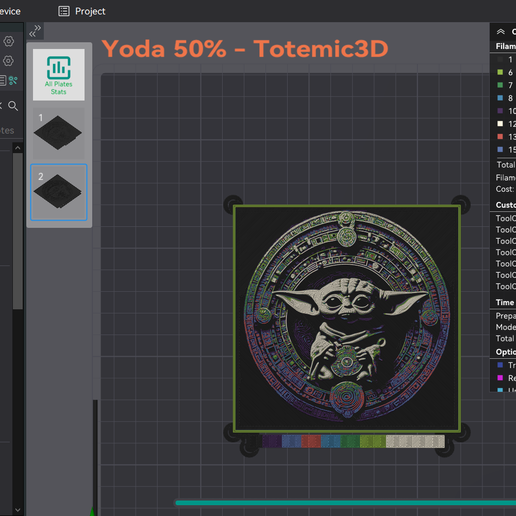Image resolution: width=516 pixels, height=516 pixels.
Task: Click the green filament 7 swatch
Action: [x=500, y=85]
